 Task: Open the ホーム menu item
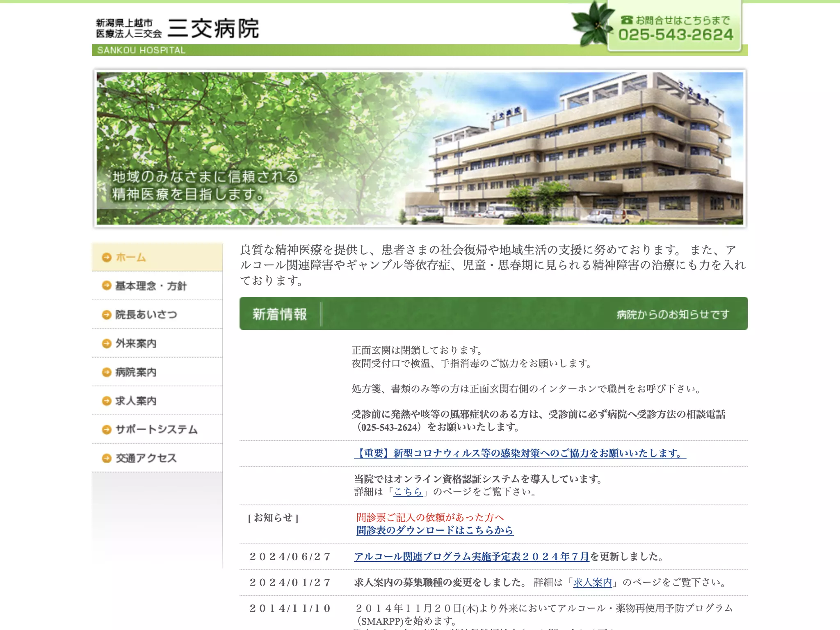click(x=157, y=257)
